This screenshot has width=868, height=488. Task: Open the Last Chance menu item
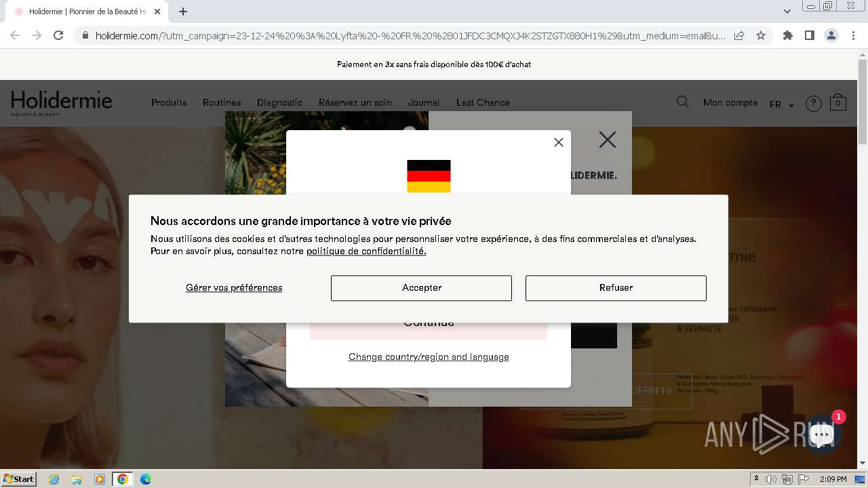click(x=483, y=102)
